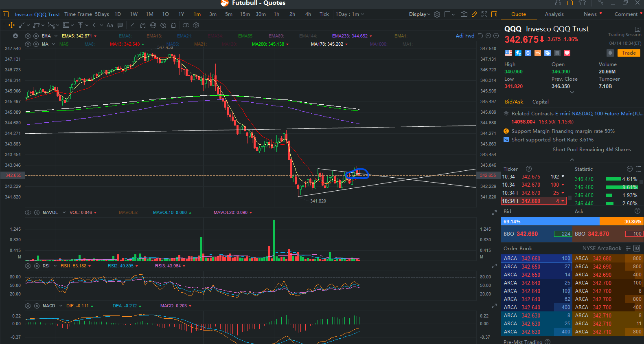
Task: Click the headphones support icon in title bar
Action: pyautogui.click(x=558, y=3)
